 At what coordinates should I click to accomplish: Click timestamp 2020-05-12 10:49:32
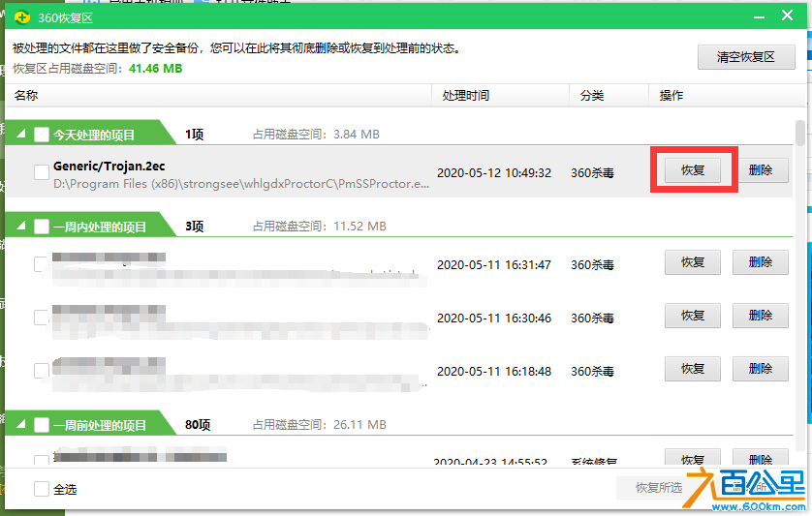tap(494, 173)
